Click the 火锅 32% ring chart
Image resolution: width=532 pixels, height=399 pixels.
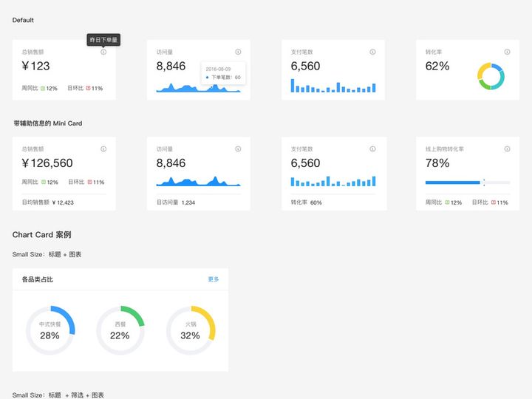(x=191, y=330)
